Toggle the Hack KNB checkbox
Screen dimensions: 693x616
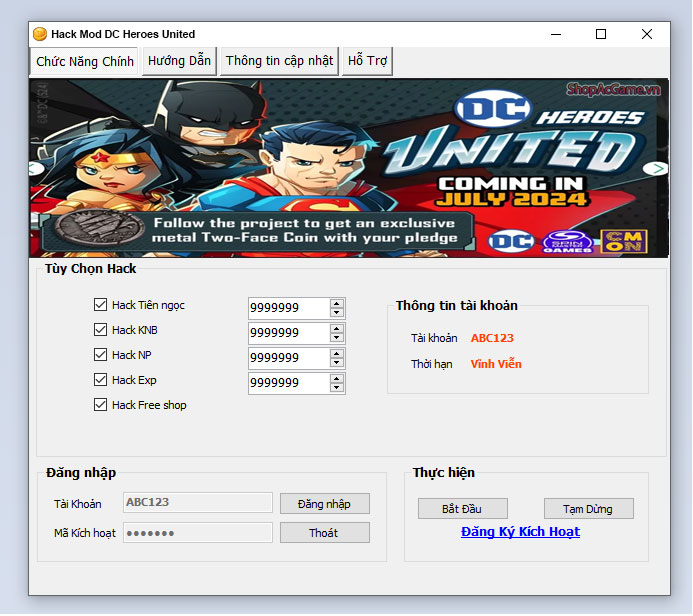[x=100, y=330]
